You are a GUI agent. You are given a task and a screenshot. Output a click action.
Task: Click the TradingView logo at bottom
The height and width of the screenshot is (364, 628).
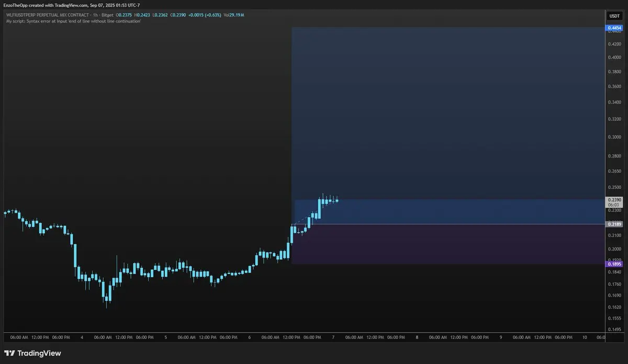click(32, 353)
